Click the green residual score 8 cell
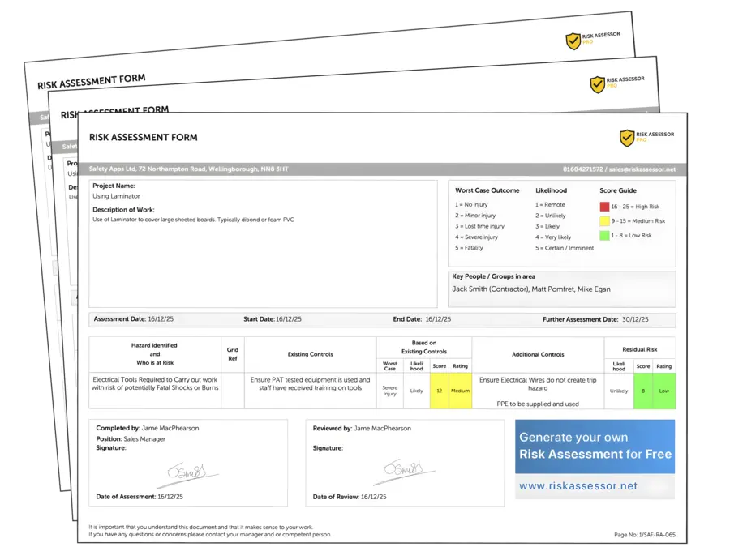 pyautogui.click(x=643, y=390)
